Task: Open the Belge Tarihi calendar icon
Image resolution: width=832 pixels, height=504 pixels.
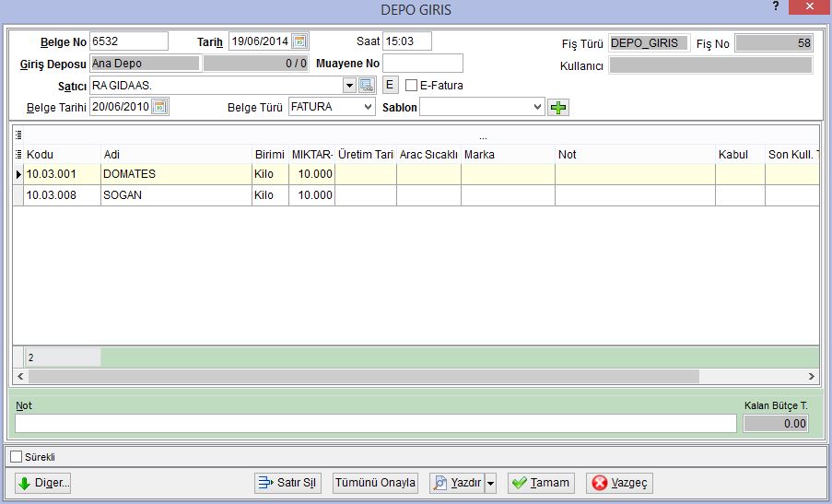Action: tap(159, 107)
